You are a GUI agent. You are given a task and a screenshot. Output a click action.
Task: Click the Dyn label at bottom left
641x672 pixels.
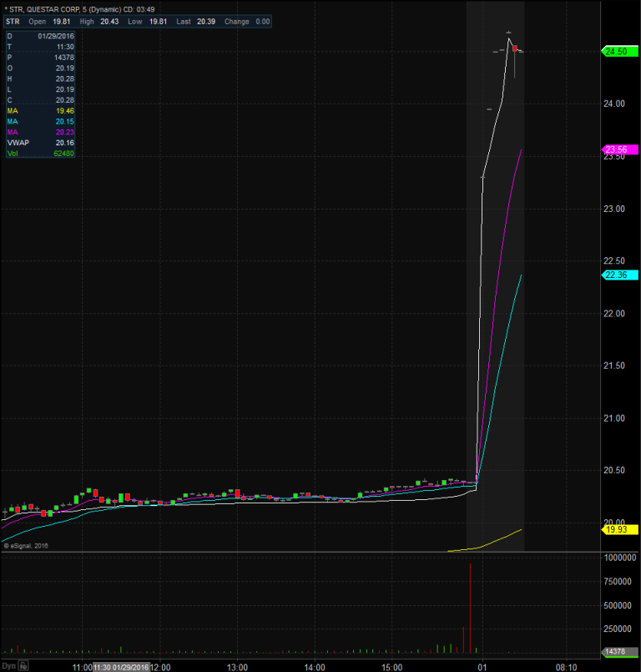9,666
